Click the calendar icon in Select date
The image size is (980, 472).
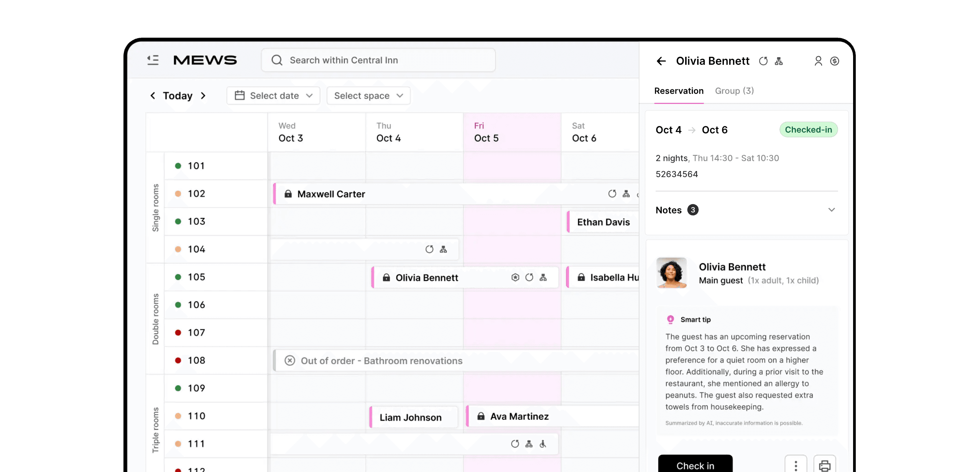[x=240, y=95]
